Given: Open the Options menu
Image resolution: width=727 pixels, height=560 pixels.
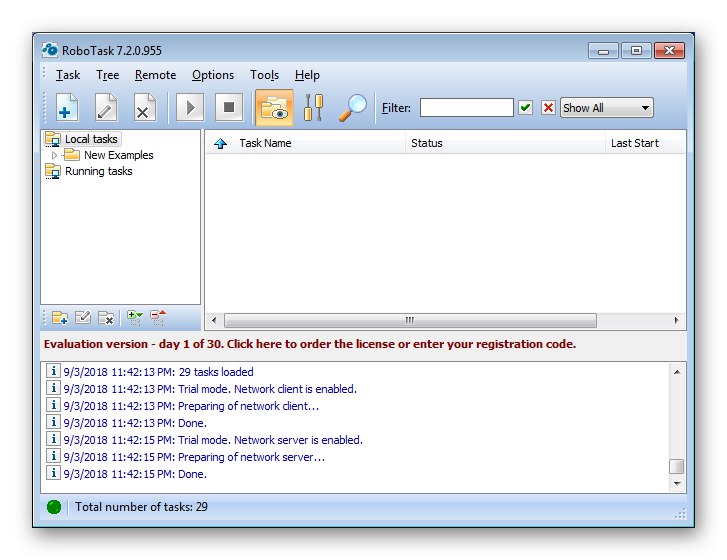Looking at the screenshot, I should 213,75.
